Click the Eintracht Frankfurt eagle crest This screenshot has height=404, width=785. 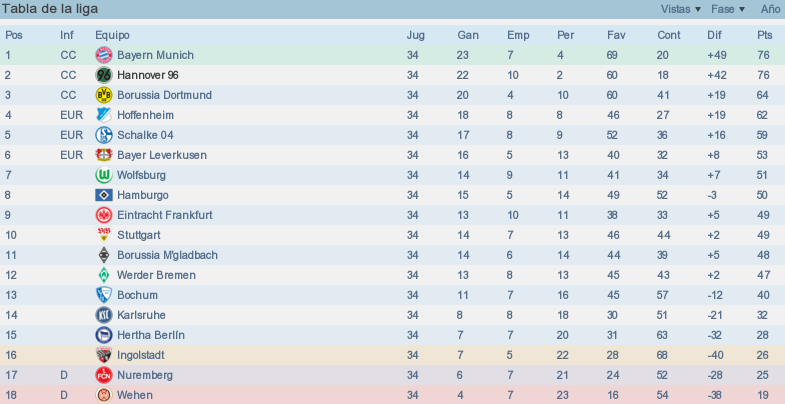tap(104, 215)
